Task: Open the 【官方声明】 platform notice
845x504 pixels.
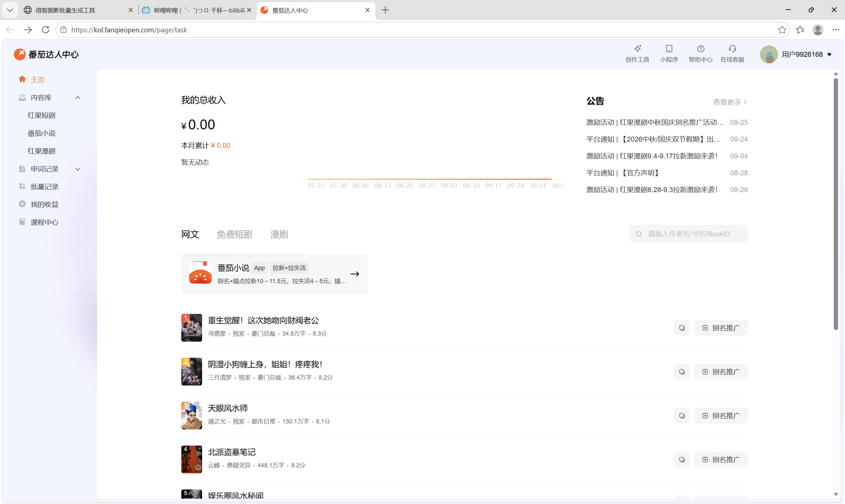Action: tap(622, 173)
